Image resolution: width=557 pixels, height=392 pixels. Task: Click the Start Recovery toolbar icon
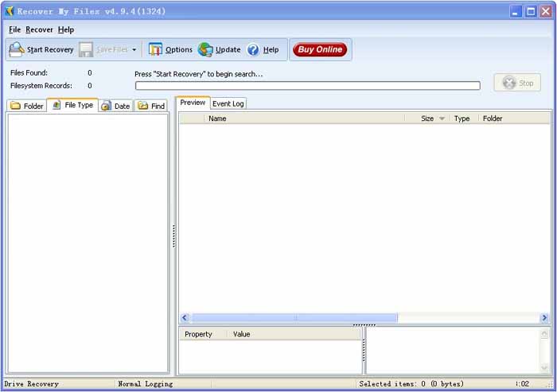tap(17, 49)
